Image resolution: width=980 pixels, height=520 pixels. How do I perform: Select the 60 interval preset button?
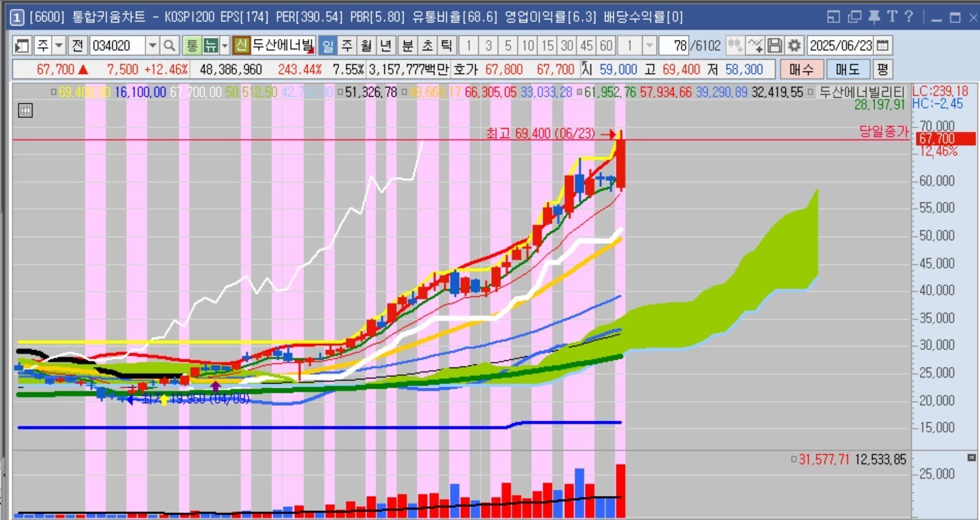click(606, 46)
